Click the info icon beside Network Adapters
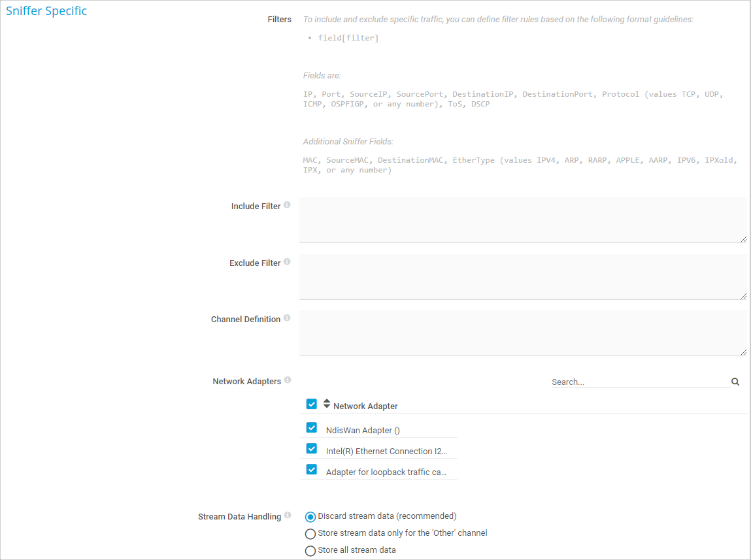Viewport: 751px width, 560px height. click(x=288, y=380)
